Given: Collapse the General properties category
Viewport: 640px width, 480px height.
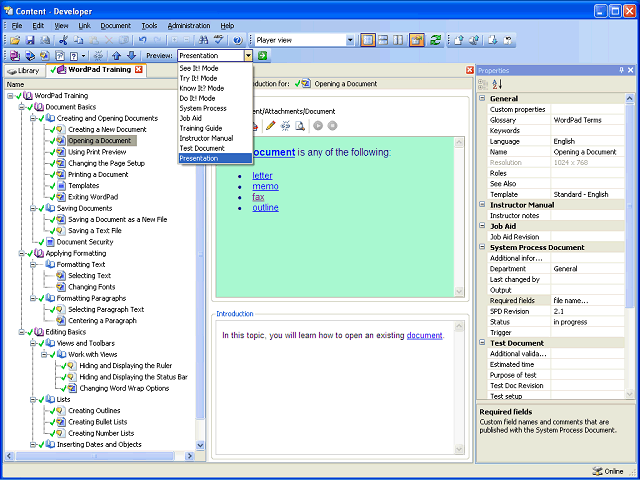Looking at the screenshot, I should pyautogui.click(x=483, y=98).
